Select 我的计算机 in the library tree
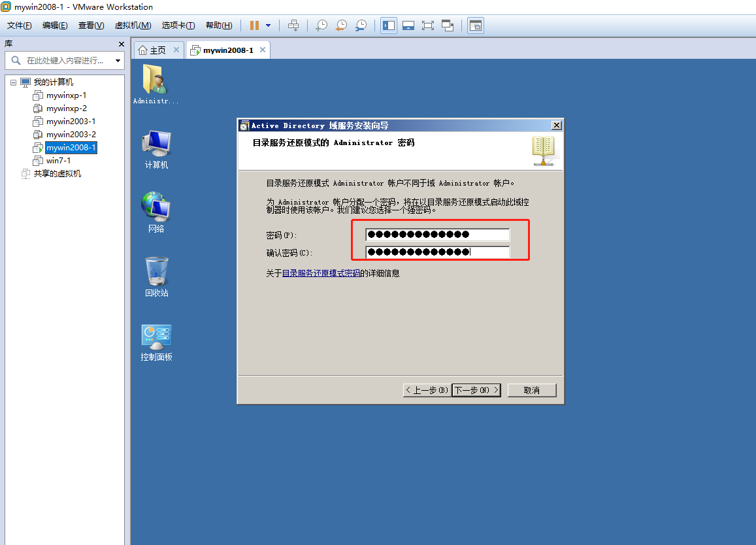Image resolution: width=756 pixels, height=545 pixels. coord(54,82)
